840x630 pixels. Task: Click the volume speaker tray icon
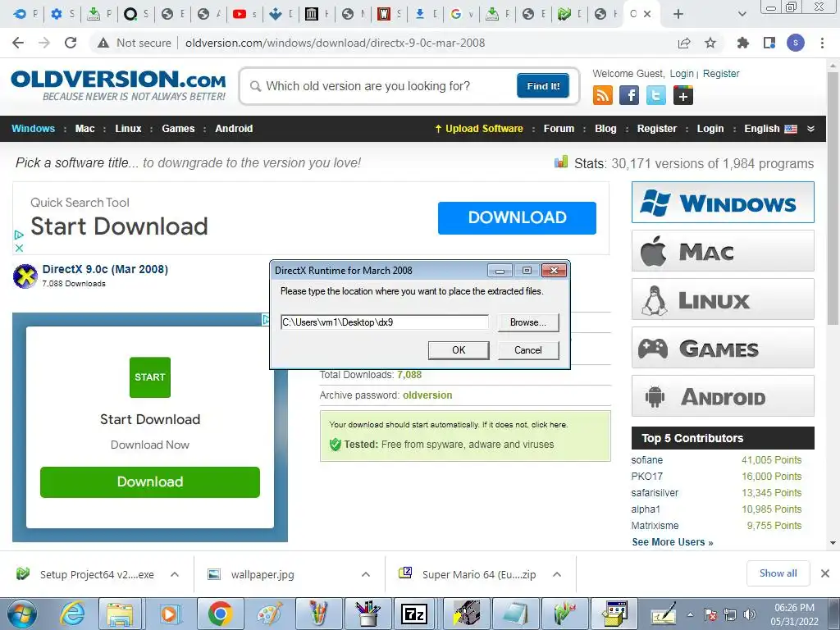(750, 614)
